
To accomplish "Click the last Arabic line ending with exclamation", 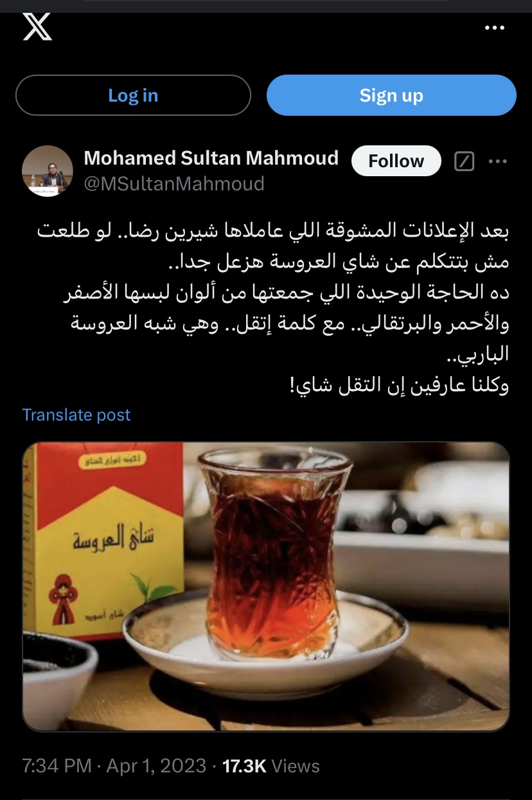I will 398,386.
